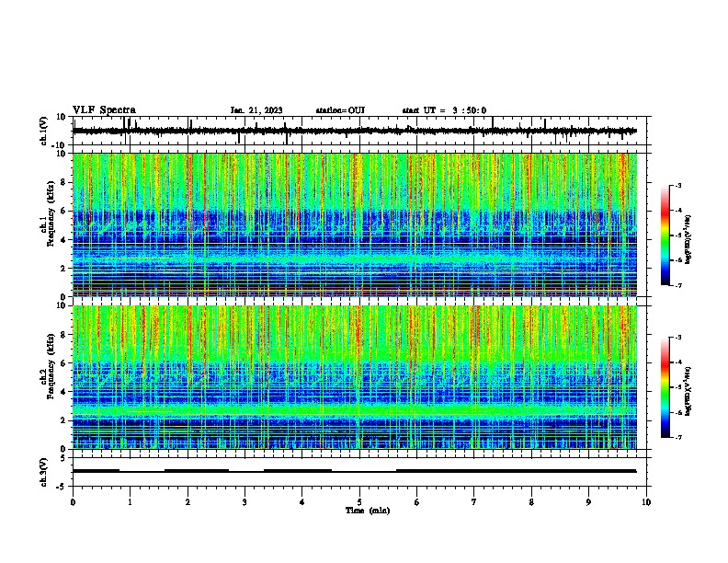This screenshot has width=728, height=563.
Task: Click the "4" kHz tick on ch.1 spectrogram
Action: (x=64, y=240)
